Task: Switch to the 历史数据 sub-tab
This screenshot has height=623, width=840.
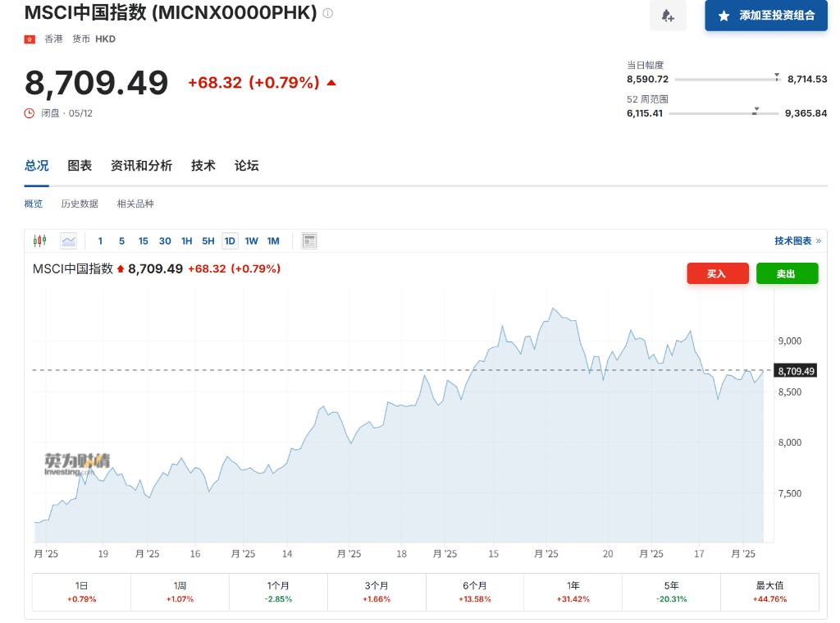Action: point(80,204)
